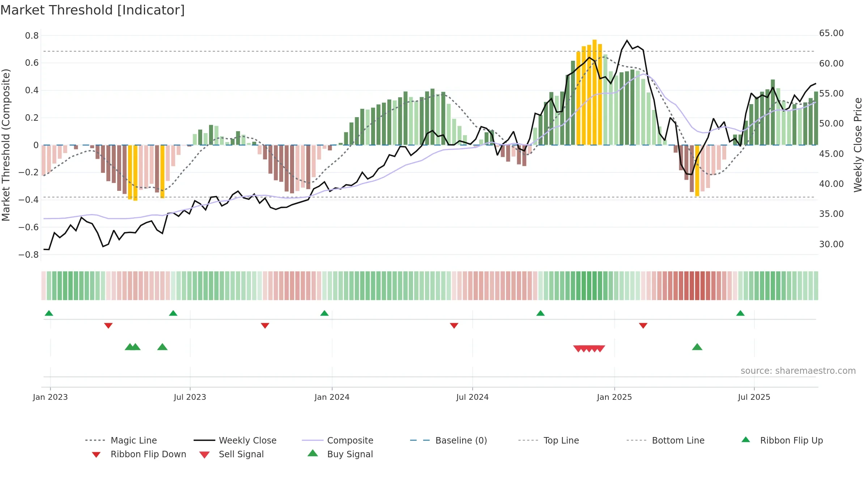Click the −0.8 composite axis label
Image resolution: width=868 pixels, height=488 pixels.
[29, 255]
